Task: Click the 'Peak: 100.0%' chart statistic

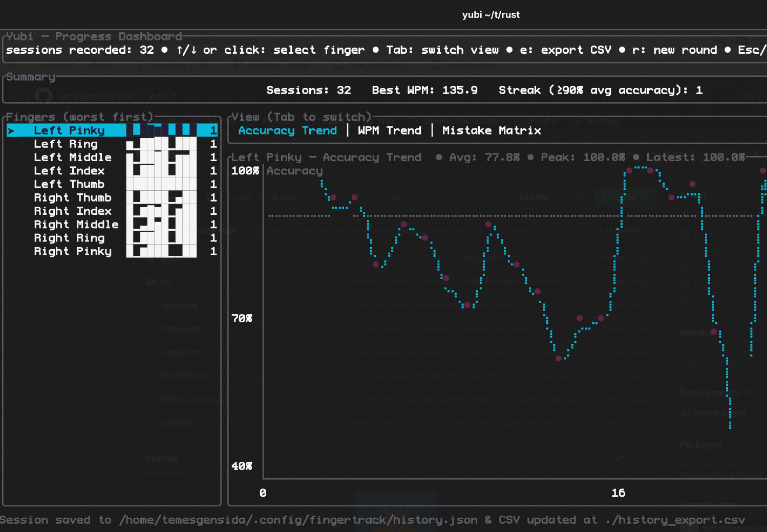Action: coord(583,157)
